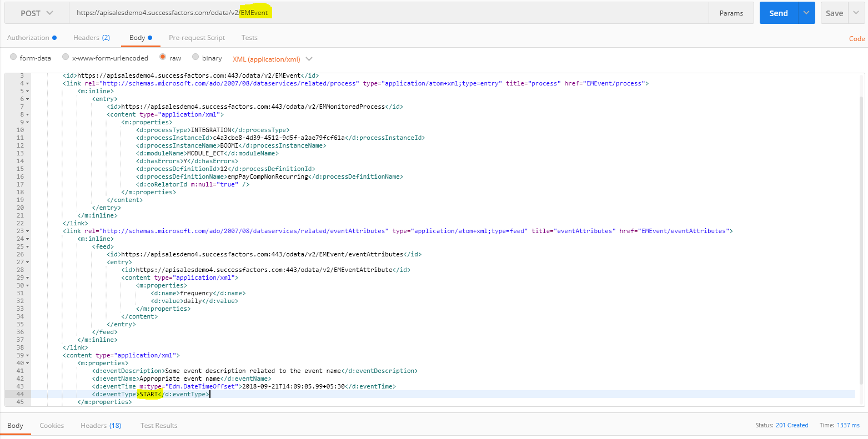Screen dimensions: 868x439
Task: Open the Pre-request Script tab
Action: tap(197, 38)
